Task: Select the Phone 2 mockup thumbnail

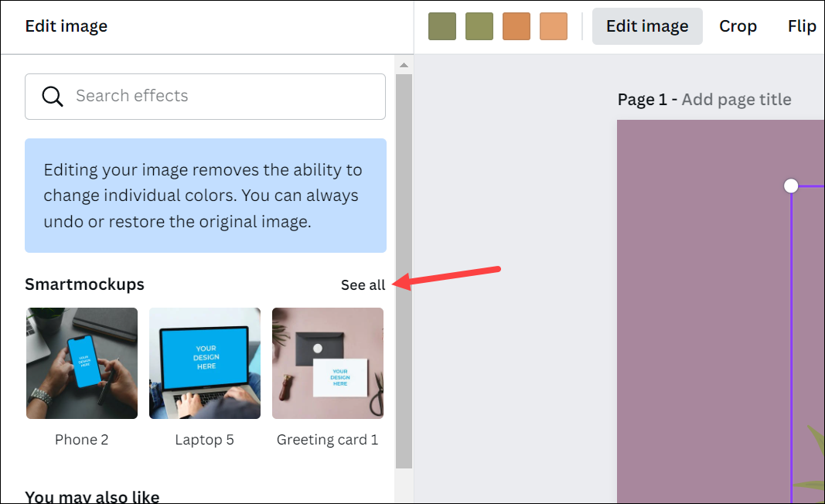Action: tap(82, 363)
